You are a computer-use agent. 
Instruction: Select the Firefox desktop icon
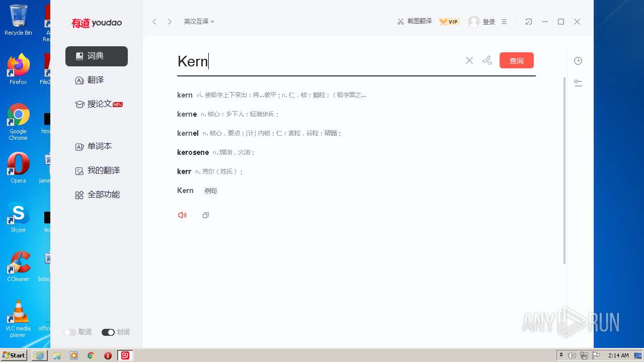coord(18,69)
